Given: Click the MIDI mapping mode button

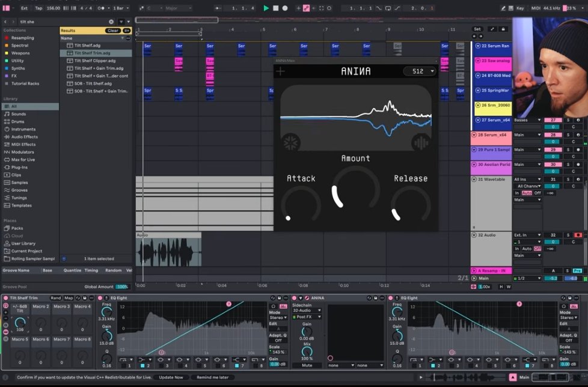Looking at the screenshot, I should pyautogui.click(x=536, y=8).
